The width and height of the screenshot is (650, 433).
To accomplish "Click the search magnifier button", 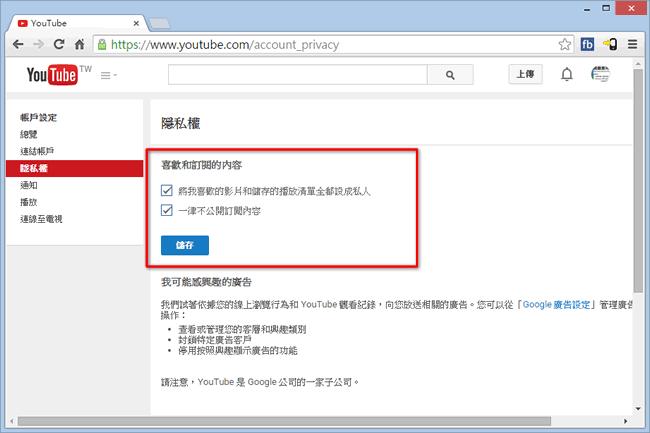I will pos(450,75).
